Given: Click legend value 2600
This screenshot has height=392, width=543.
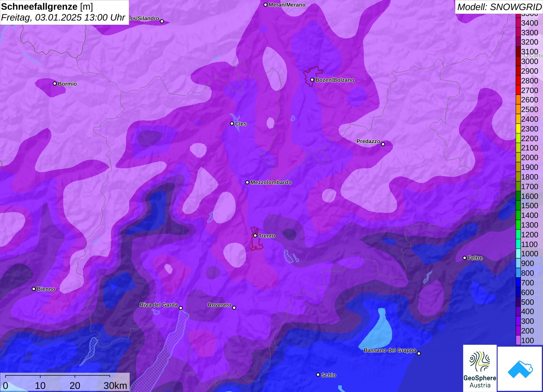Looking at the screenshot, I should (529, 100).
